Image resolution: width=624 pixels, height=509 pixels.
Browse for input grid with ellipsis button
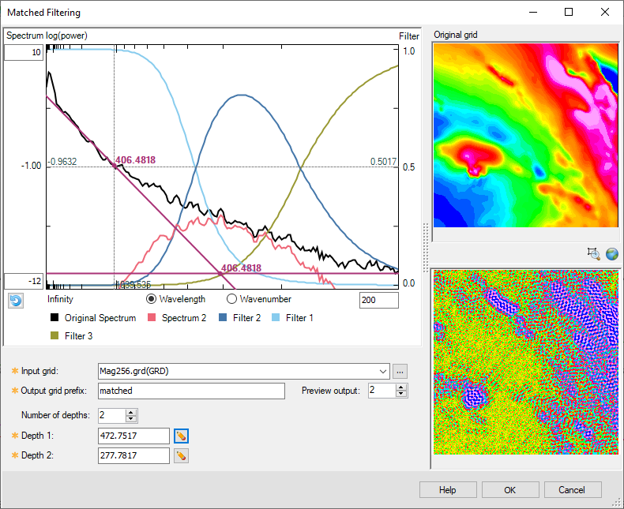coord(400,371)
